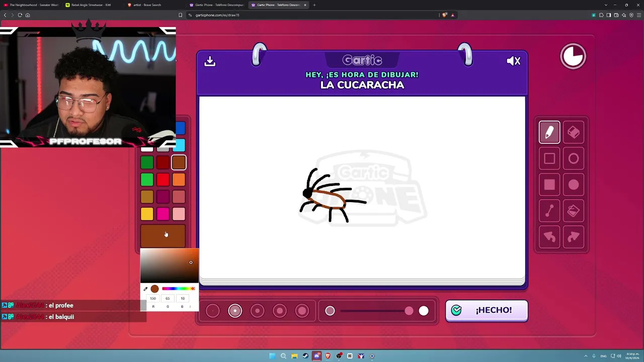Switch to The Neighbourhood Sweater Weather tab
The width and height of the screenshot is (644, 362).
pyautogui.click(x=31, y=5)
